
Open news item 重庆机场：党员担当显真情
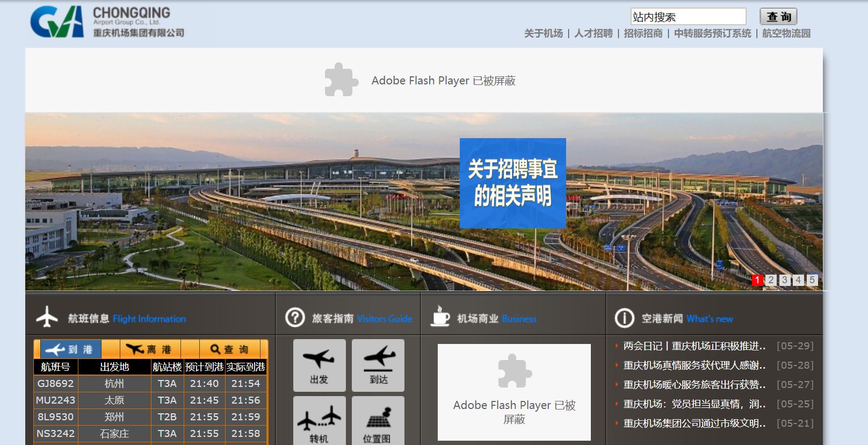point(695,404)
